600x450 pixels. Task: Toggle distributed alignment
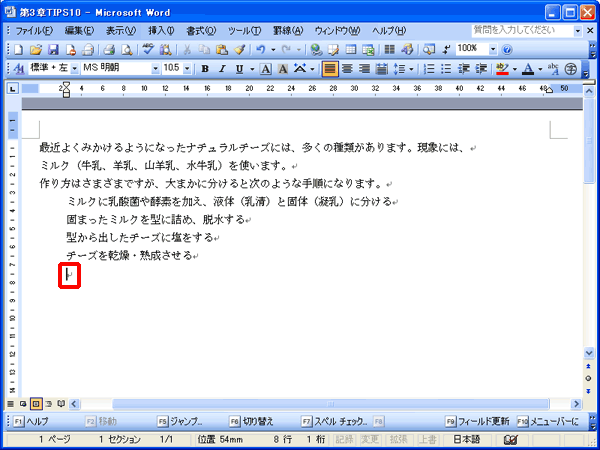tap(382, 69)
